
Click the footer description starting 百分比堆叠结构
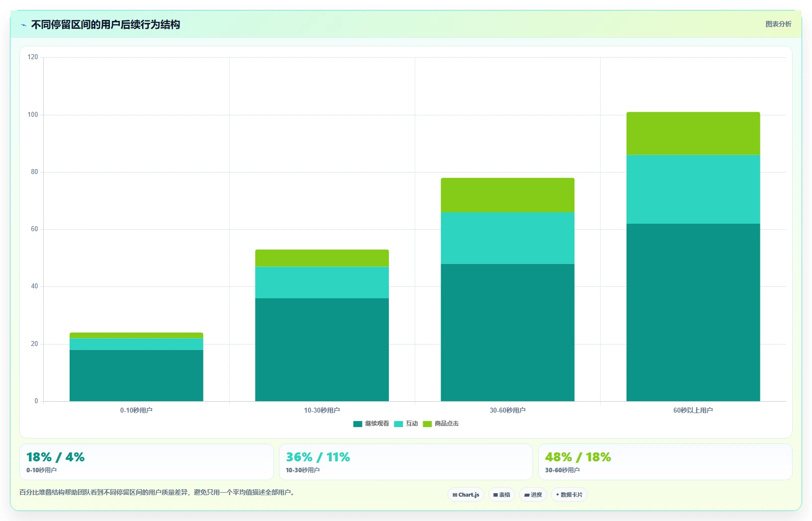coord(157,492)
